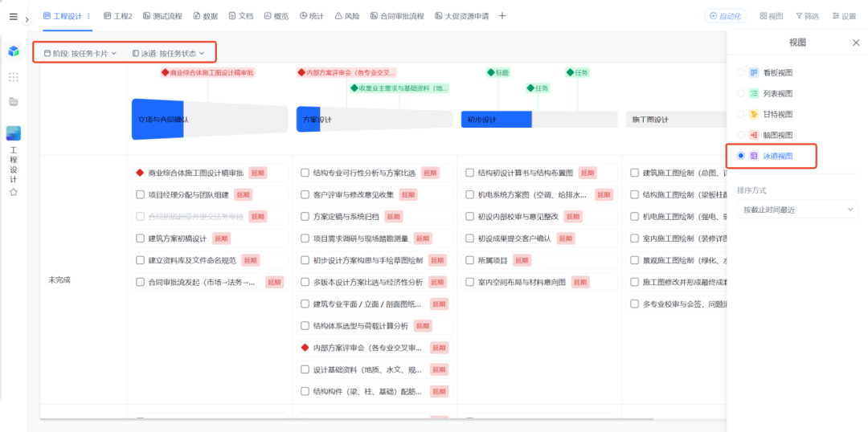Open the apps grid icon in sidebar
This screenshot has width=868, height=432.
[14, 77]
